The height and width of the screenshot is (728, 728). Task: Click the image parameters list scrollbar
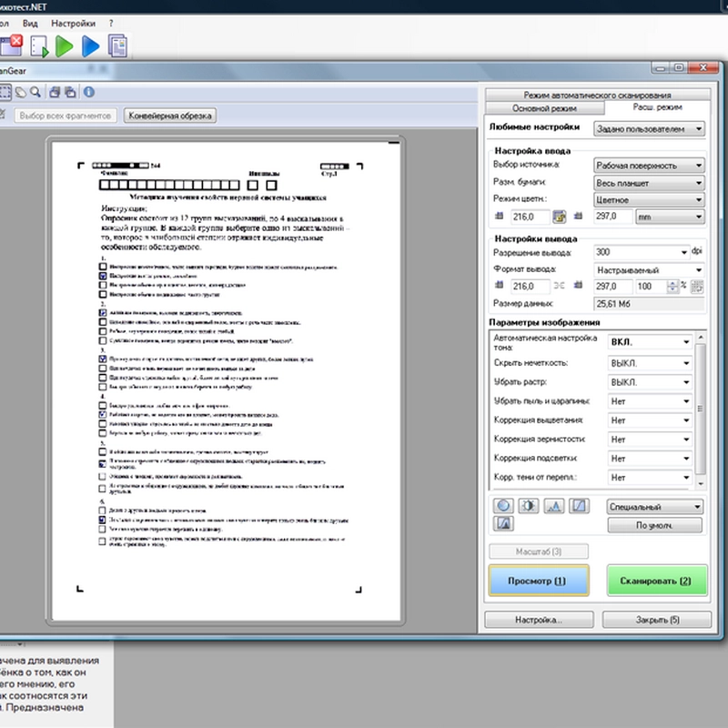[x=701, y=409]
